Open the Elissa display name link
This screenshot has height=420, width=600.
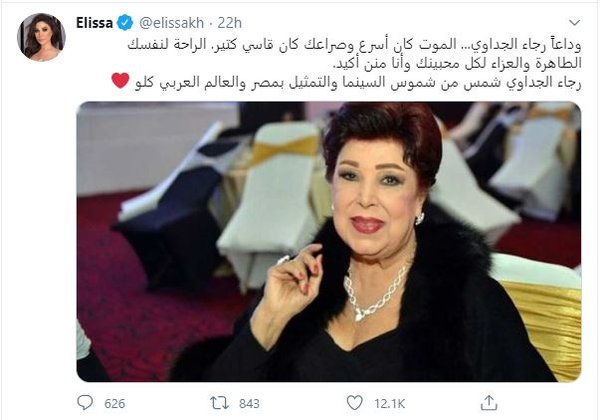(x=94, y=23)
